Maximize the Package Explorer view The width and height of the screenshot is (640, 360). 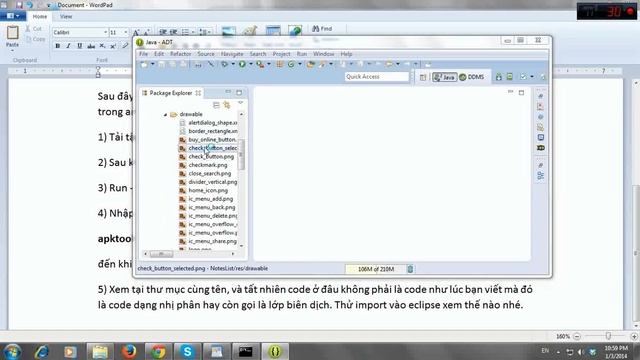click(239, 92)
